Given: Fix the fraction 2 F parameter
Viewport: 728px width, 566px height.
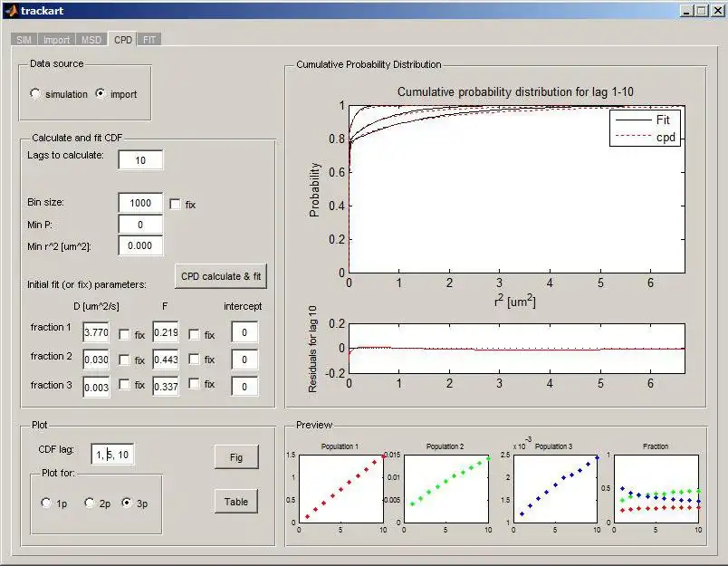Looking at the screenshot, I should pyautogui.click(x=194, y=359).
